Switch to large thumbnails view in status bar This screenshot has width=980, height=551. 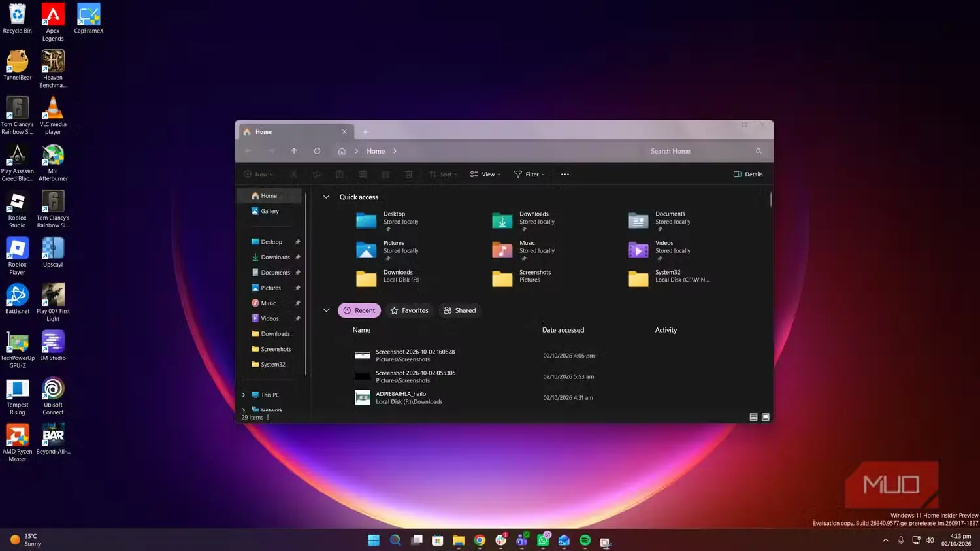(x=766, y=417)
